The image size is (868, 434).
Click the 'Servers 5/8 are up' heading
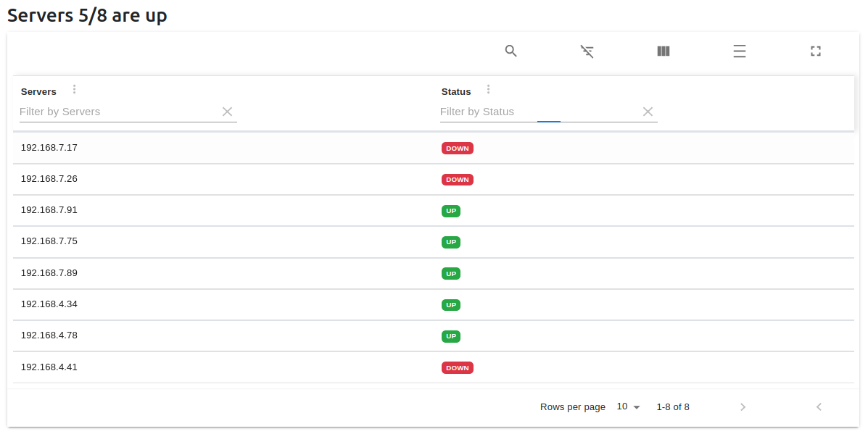coord(87,15)
